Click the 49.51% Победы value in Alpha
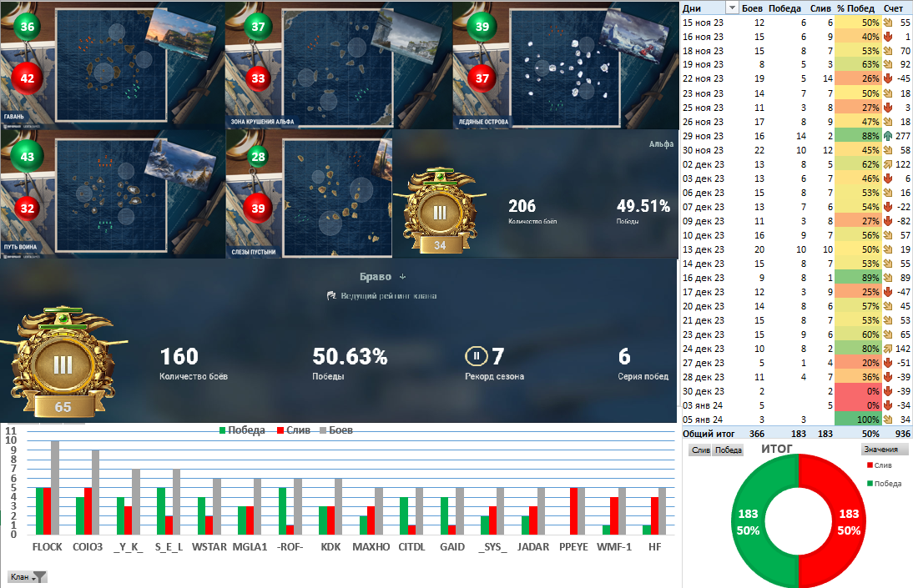The height and width of the screenshot is (588, 913). (643, 206)
